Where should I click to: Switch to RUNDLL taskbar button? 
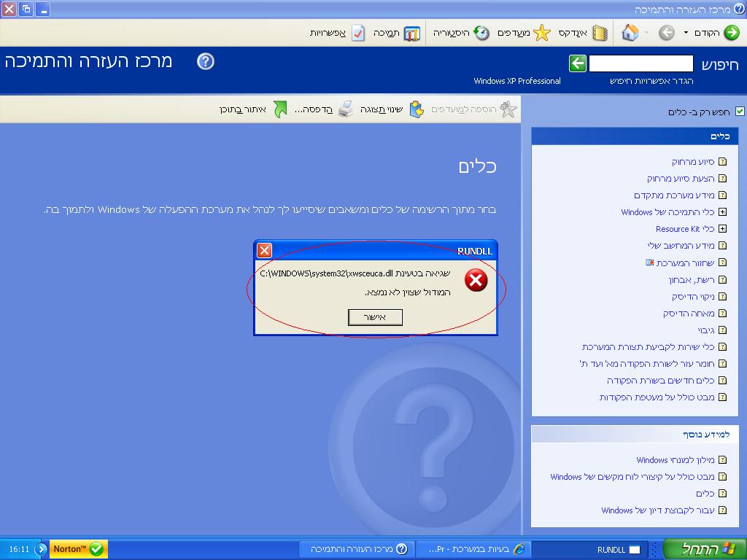pos(589,550)
